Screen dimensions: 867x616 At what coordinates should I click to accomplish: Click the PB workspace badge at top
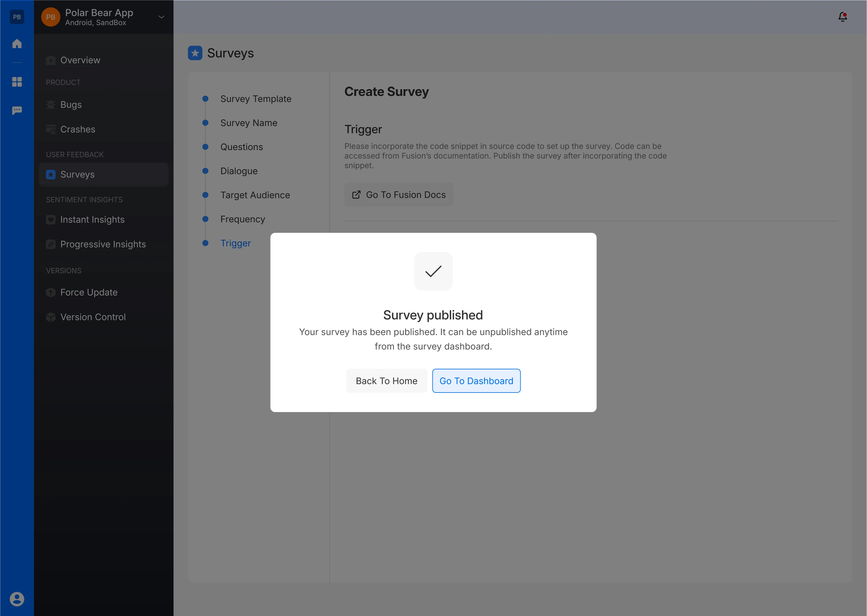[x=17, y=17]
